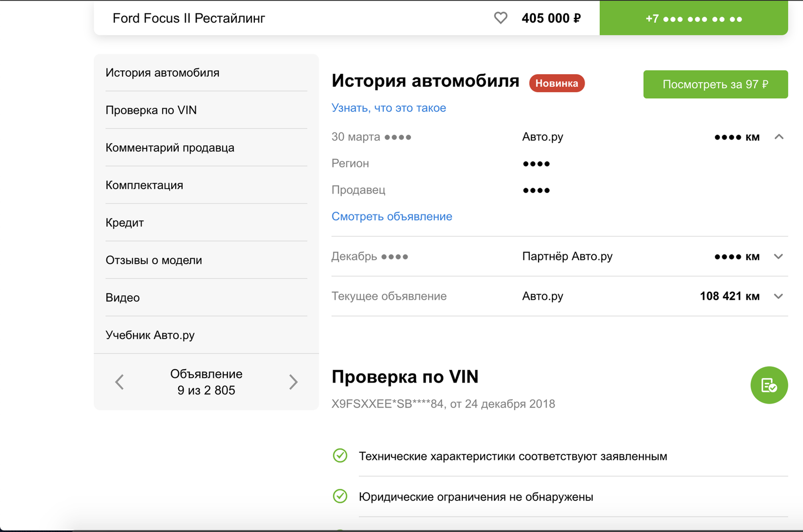Viewport: 803px width, 532px height.
Task: Click the 108 421 км mileage value
Action: click(729, 296)
